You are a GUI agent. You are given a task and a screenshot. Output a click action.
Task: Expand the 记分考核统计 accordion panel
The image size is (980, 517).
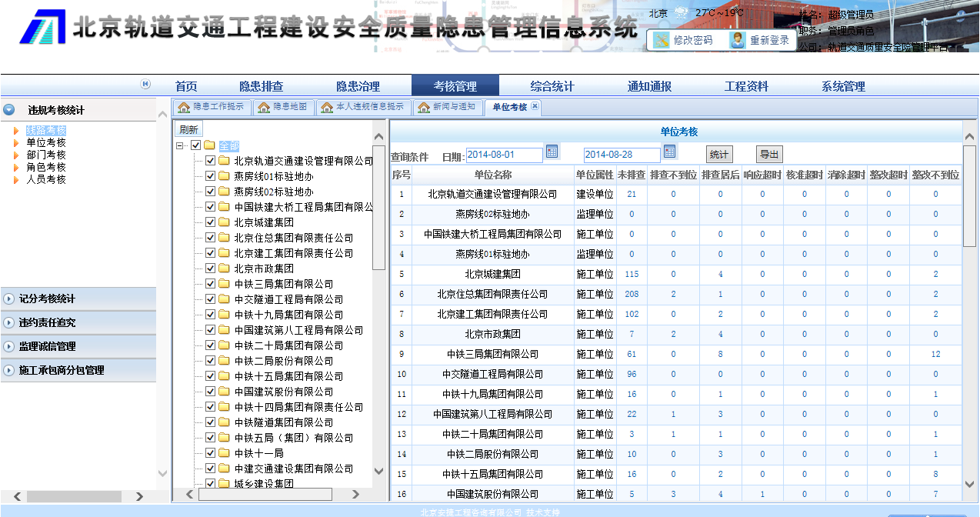point(9,299)
